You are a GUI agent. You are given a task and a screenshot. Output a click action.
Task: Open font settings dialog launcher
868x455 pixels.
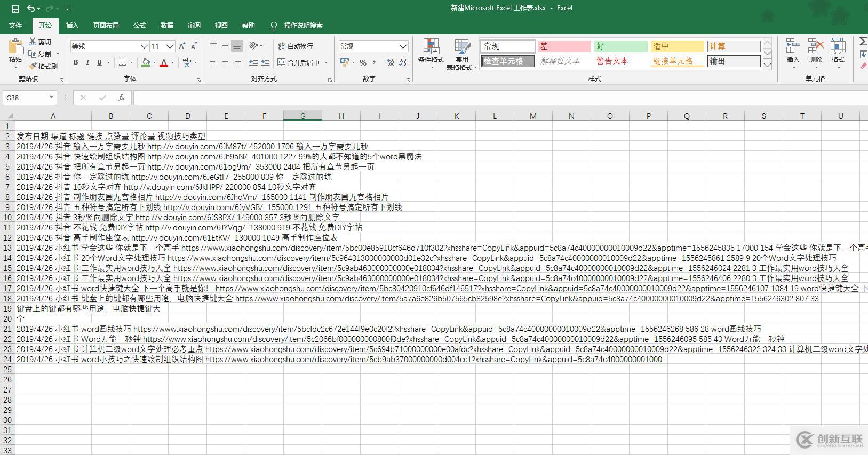click(x=198, y=80)
